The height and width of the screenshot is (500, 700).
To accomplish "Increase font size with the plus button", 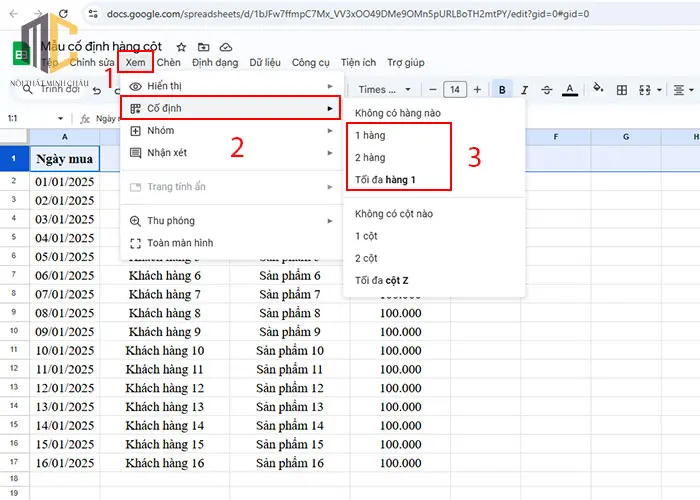I will click(x=477, y=90).
